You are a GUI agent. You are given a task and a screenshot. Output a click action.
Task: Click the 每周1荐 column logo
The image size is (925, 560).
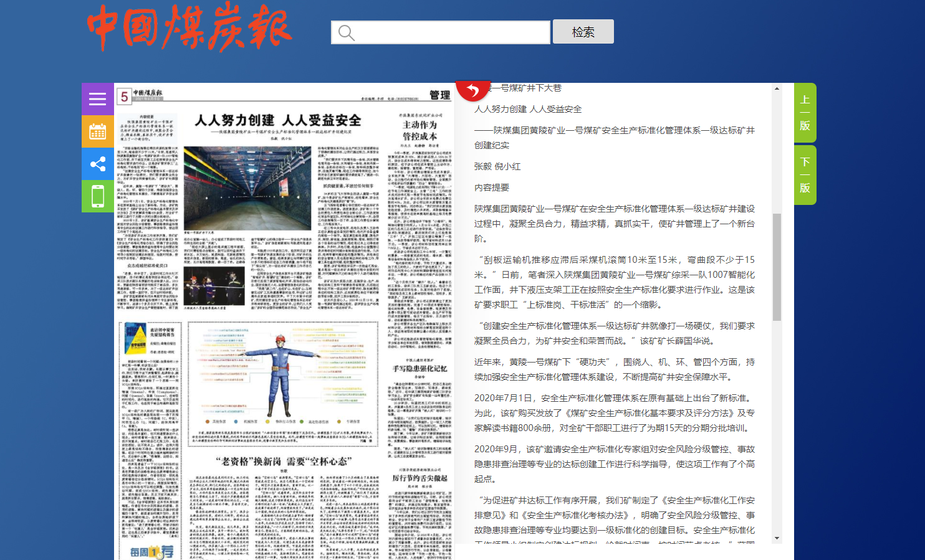[151, 551]
